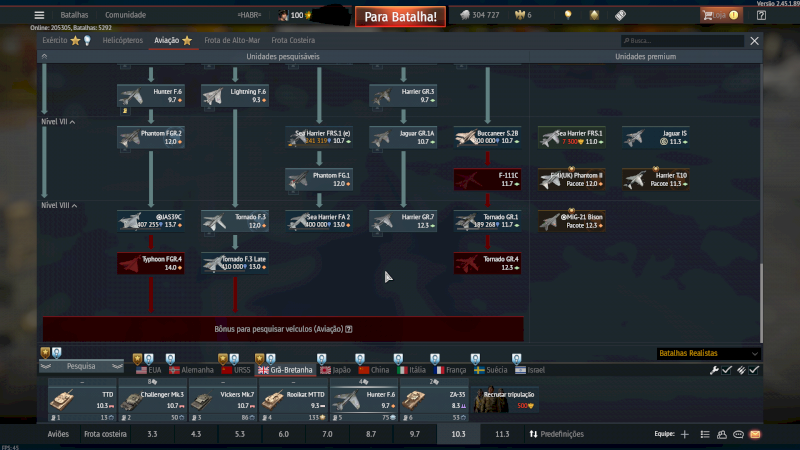
Task: Click the Loja shop cart icon
Action: (x=709, y=15)
